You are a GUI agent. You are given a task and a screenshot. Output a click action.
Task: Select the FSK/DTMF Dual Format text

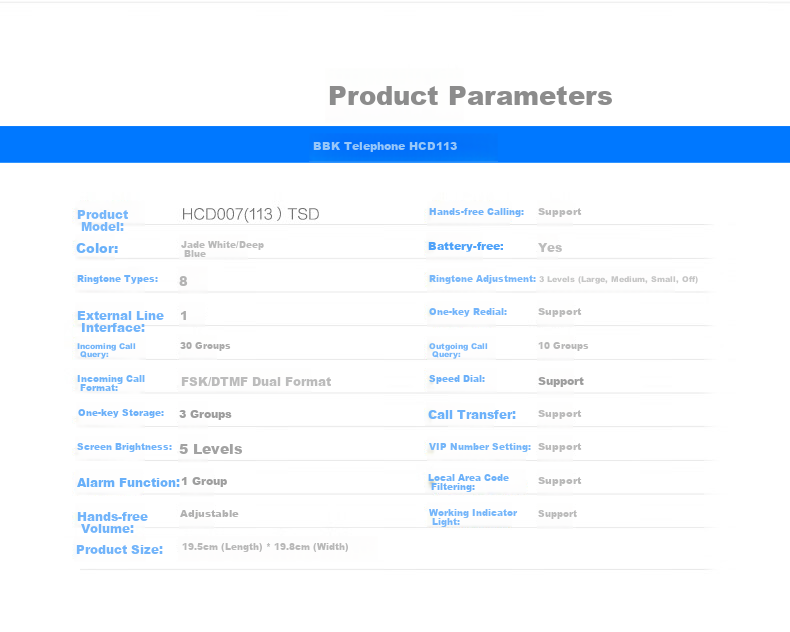coord(256,382)
